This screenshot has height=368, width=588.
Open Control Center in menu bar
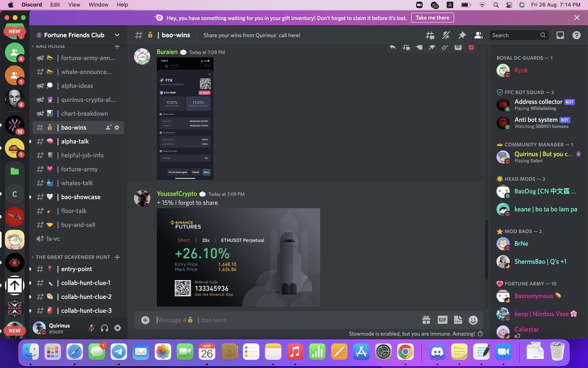pos(509,5)
